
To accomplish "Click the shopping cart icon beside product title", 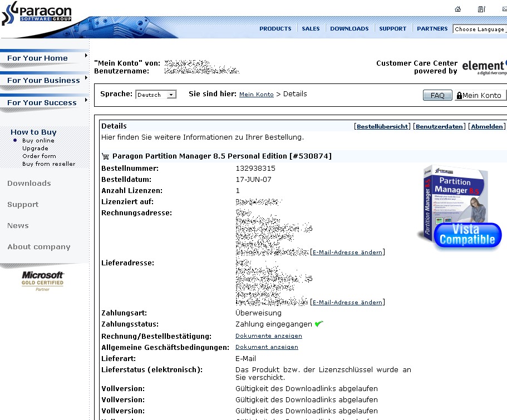I will coord(105,156).
